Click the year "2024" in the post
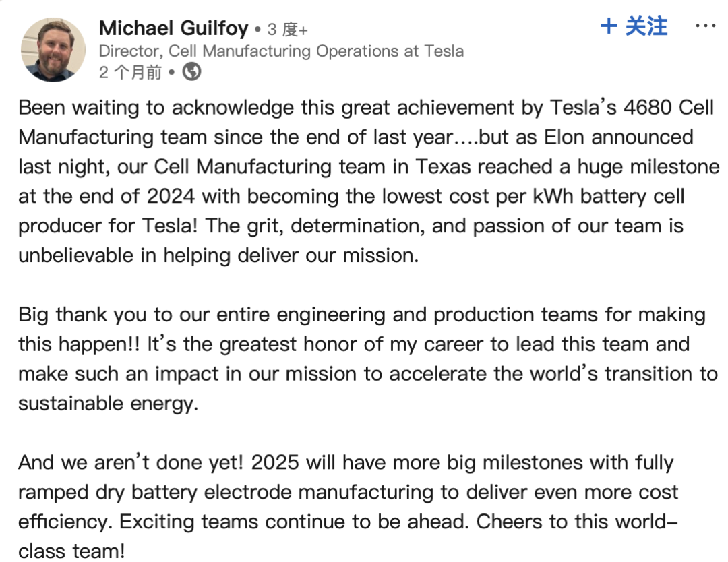This screenshot has width=728, height=562. click(171, 196)
